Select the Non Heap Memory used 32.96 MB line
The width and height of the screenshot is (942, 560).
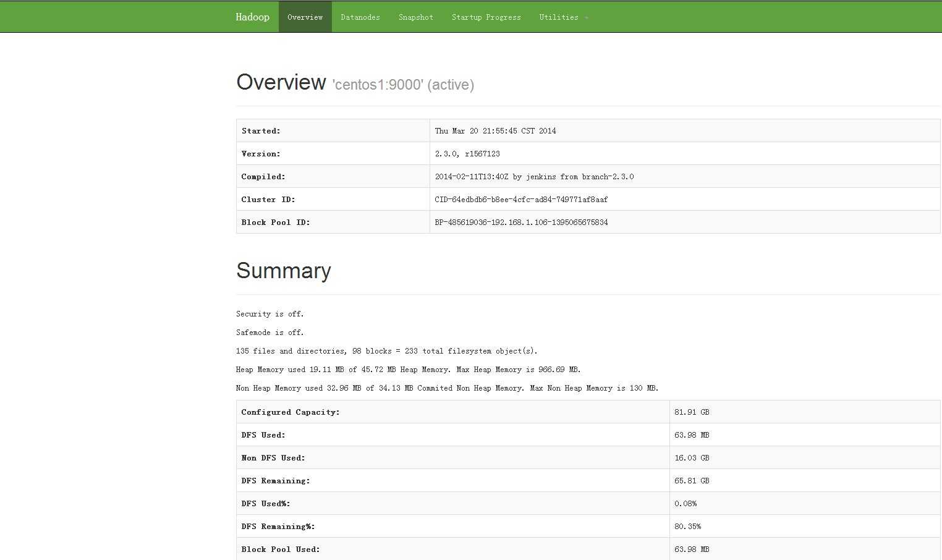click(448, 388)
